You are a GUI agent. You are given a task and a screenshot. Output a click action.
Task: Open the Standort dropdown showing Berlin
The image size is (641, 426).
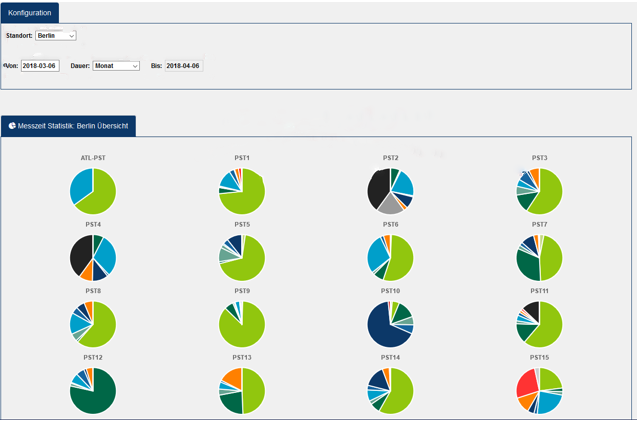click(56, 36)
